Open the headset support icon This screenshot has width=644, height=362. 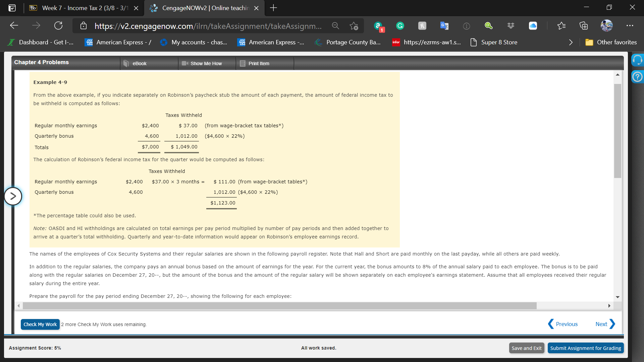coord(637,60)
